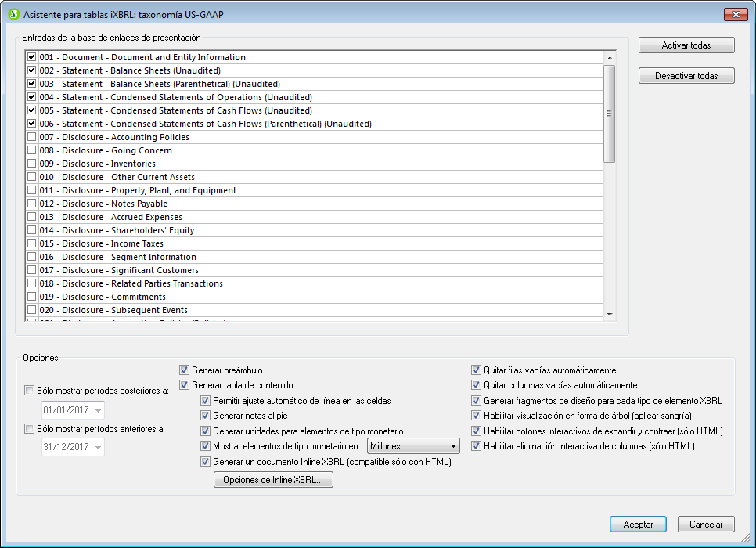Open the 01/01/2017 date picker dropdown
This screenshot has width=756, height=548.
98,410
